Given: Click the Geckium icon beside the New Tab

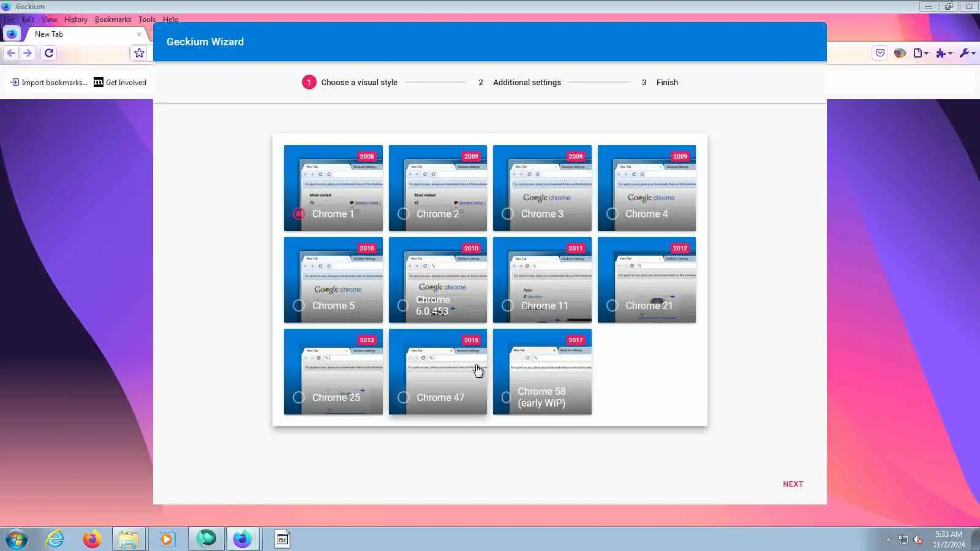Looking at the screenshot, I should (x=12, y=34).
